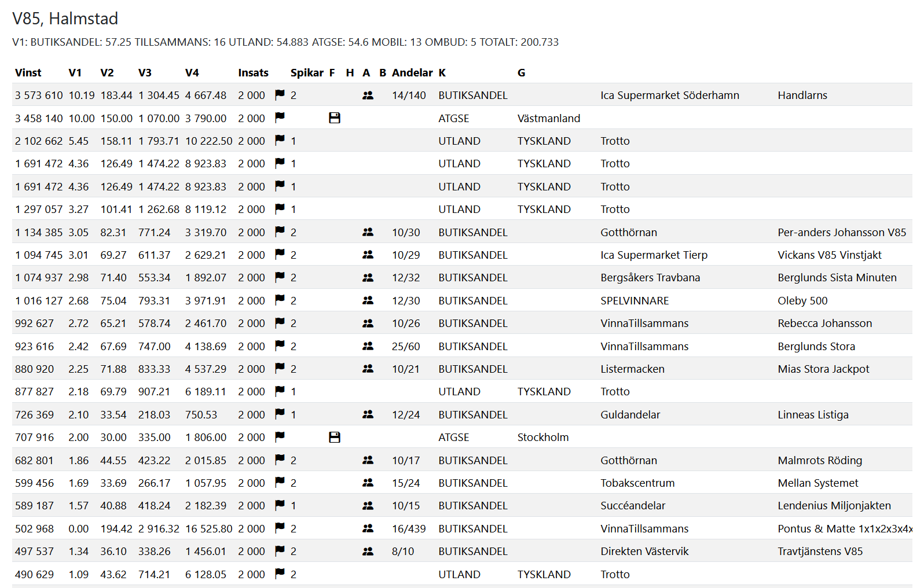
Task: Click the group icon in the Direkten Västervik row
Action: [x=368, y=551]
